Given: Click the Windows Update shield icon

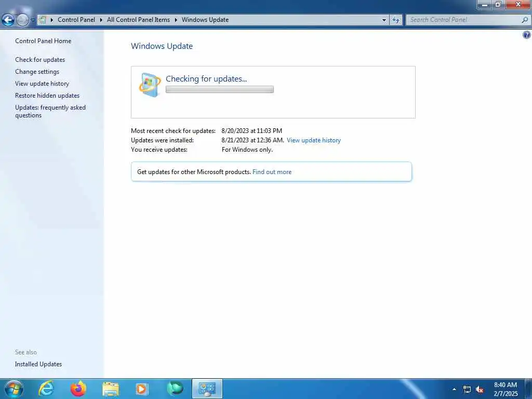Looking at the screenshot, I should (150, 85).
